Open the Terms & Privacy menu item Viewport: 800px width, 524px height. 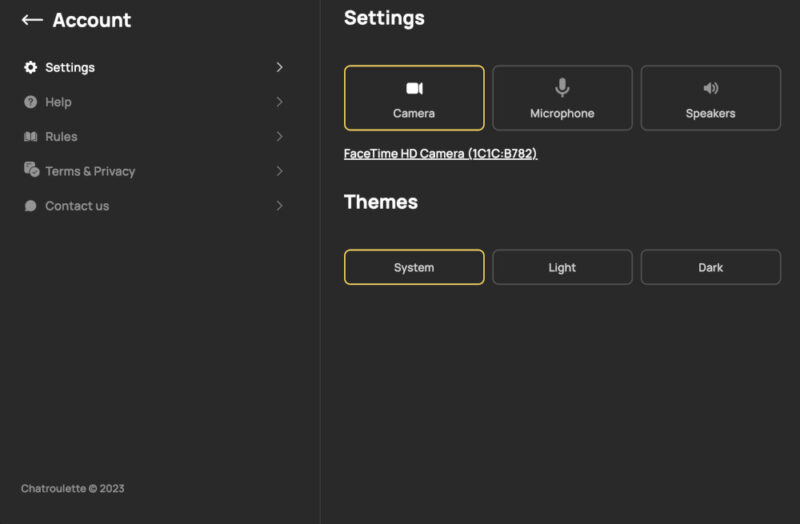tap(153, 171)
